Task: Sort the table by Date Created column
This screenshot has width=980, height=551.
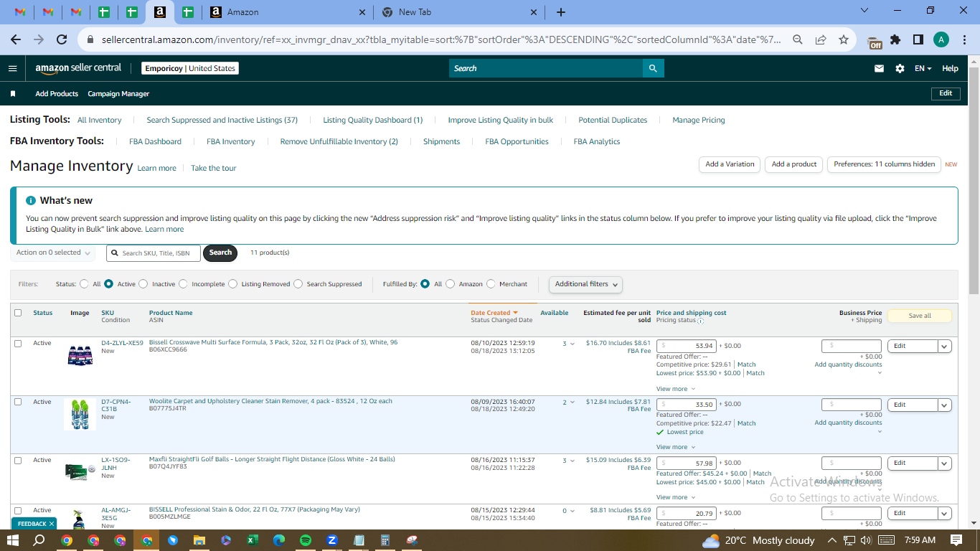Action: coord(494,313)
